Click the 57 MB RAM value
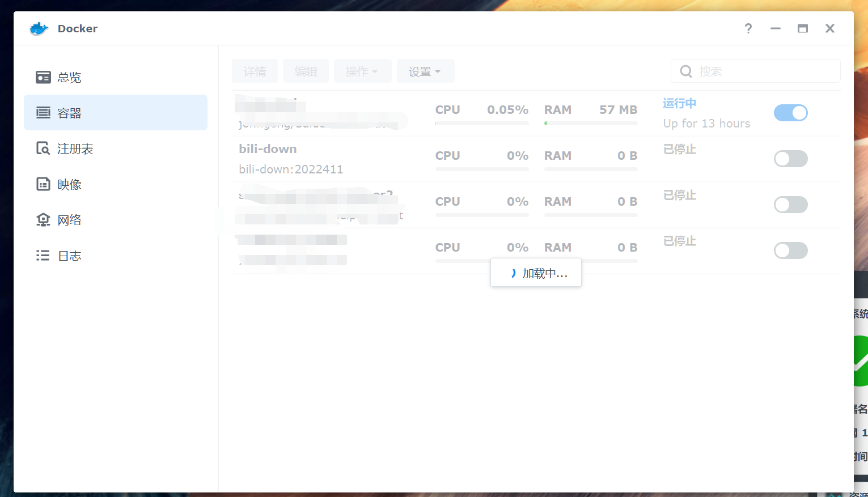The height and width of the screenshot is (497, 868). coord(619,110)
